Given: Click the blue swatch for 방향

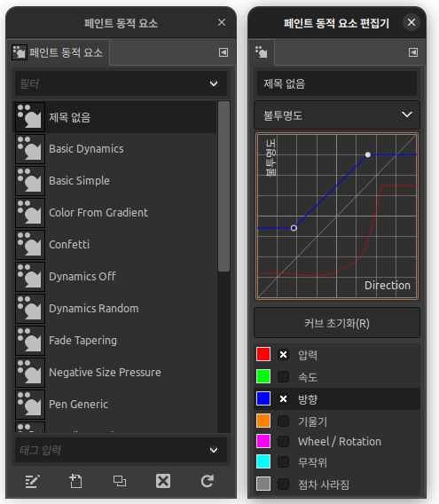Looking at the screenshot, I should 263,398.
